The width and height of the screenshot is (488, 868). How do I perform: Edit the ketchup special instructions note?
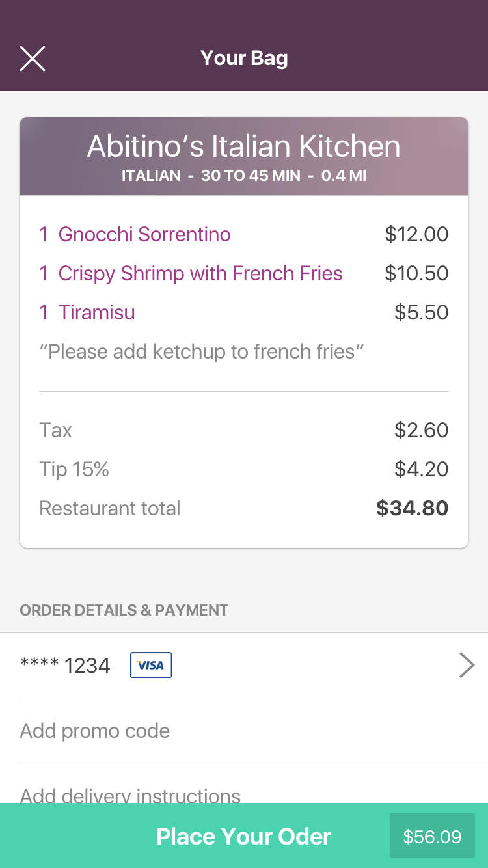[x=202, y=352]
